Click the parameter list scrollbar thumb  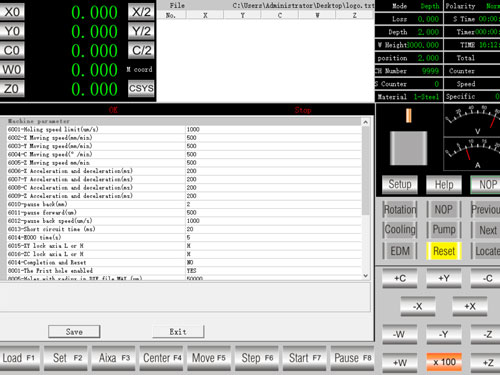click(x=366, y=171)
